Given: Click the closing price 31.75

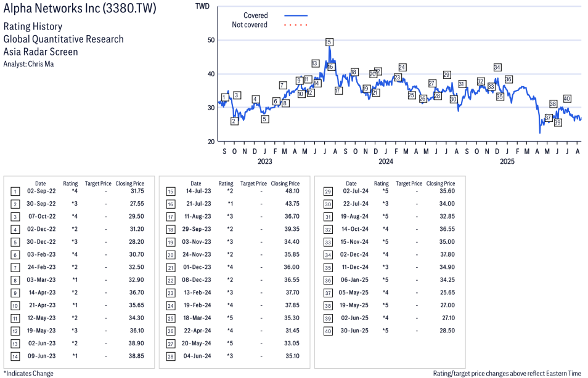Looking at the screenshot, I should (x=137, y=191).
